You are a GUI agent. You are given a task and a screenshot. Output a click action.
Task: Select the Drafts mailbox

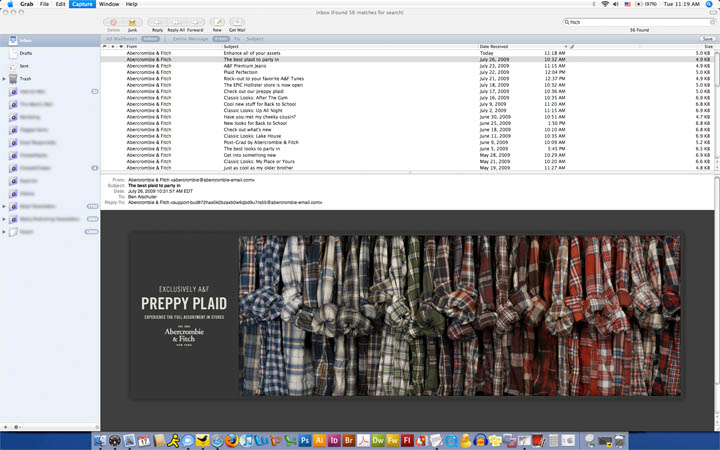(x=26, y=53)
